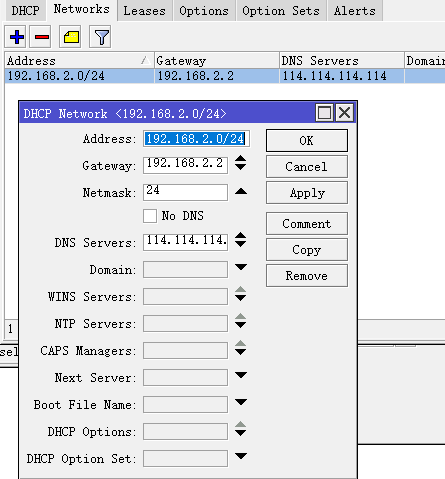Collapse the Netmask field with up arrow
The image size is (445, 479).
coord(241,191)
